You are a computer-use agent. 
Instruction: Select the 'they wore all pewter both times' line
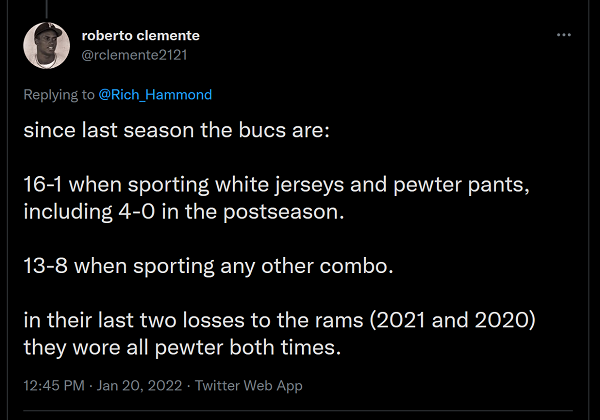point(182,347)
